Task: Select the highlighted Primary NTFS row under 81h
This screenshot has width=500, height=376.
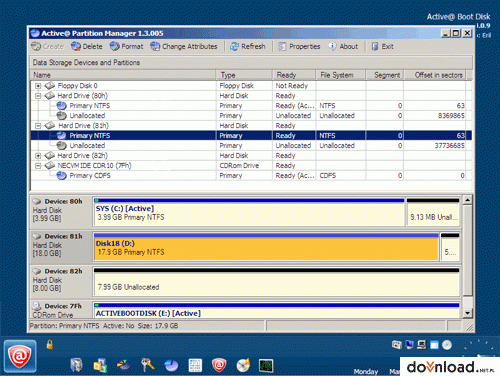Action: (251, 136)
